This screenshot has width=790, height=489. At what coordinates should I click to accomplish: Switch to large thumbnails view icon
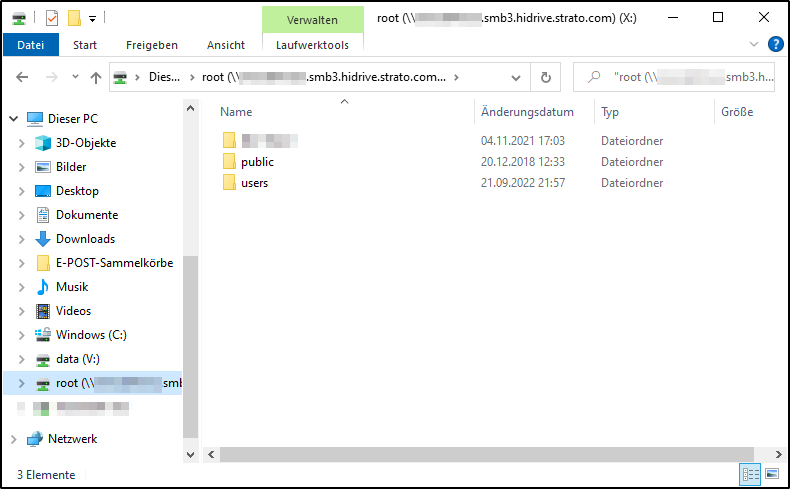coord(772,474)
